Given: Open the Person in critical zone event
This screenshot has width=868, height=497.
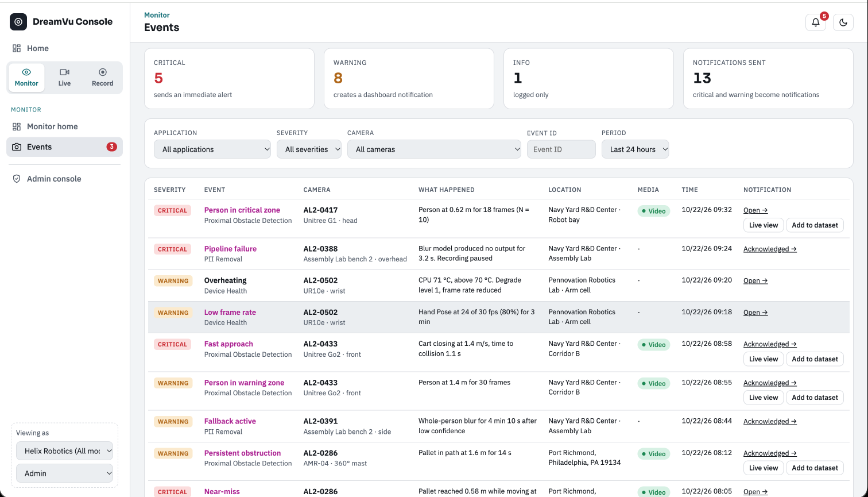Looking at the screenshot, I should (x=242, y=210).
